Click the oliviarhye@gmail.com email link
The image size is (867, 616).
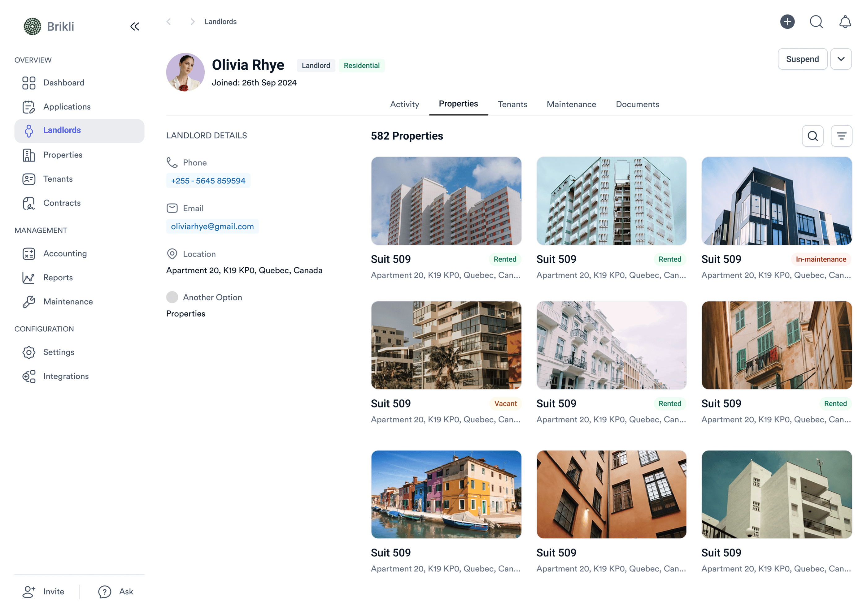[x=212, y=226]
